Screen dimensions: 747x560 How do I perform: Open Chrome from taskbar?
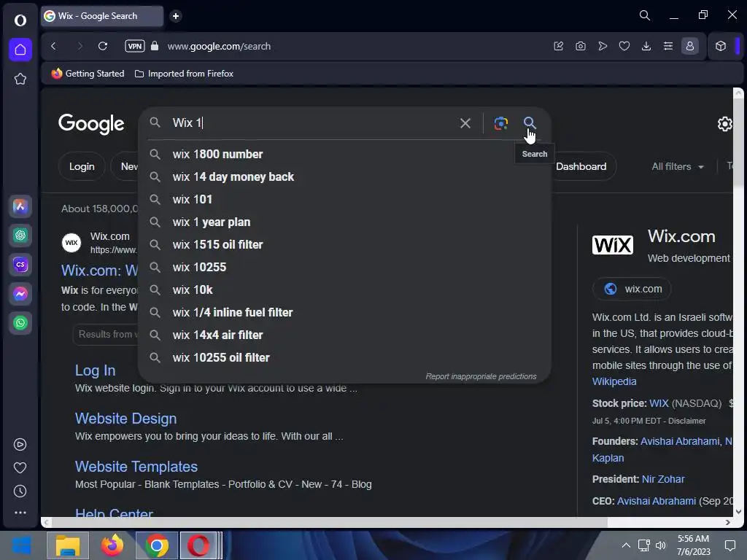157,545
